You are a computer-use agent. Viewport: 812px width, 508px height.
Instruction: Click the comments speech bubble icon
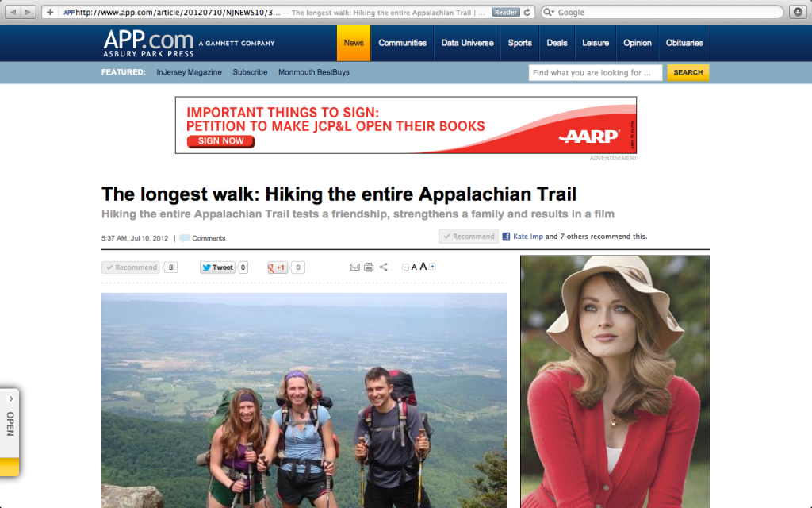pos(184,238)
